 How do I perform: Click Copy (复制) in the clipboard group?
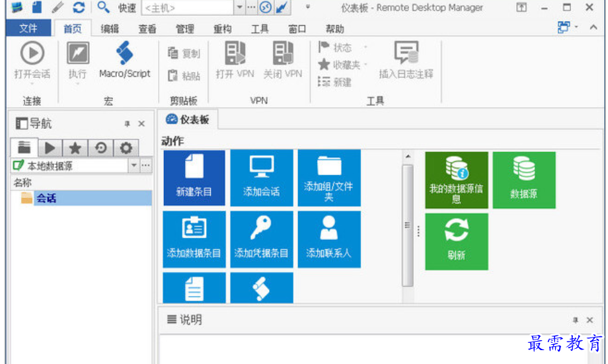coord(184,53)
